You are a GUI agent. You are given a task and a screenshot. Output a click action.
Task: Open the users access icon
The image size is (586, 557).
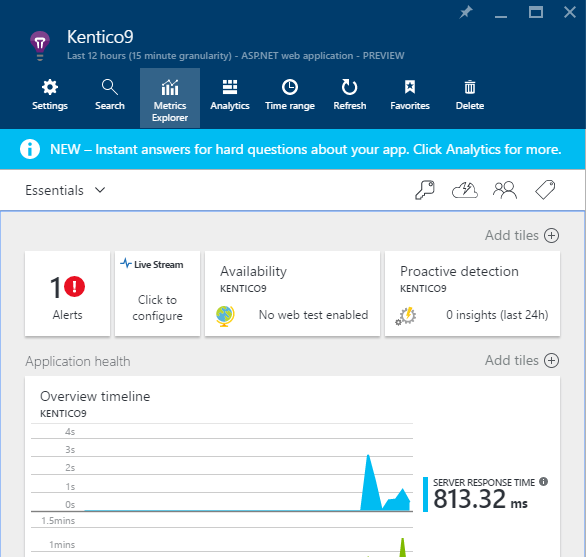505,190
